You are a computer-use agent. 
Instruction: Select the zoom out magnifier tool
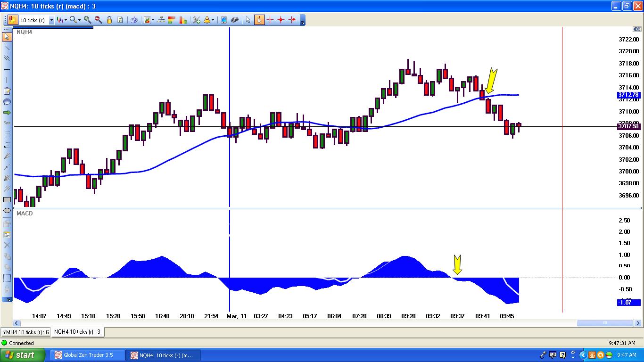coord(98,20)
